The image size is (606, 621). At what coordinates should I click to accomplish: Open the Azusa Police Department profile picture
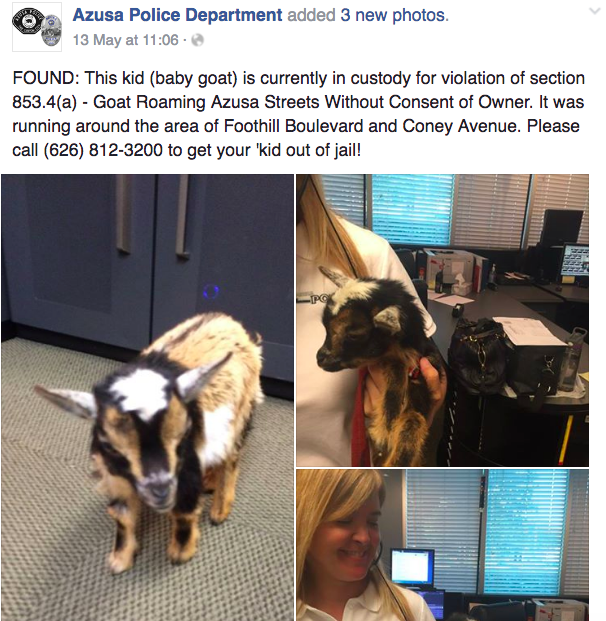tap(37, 27)
